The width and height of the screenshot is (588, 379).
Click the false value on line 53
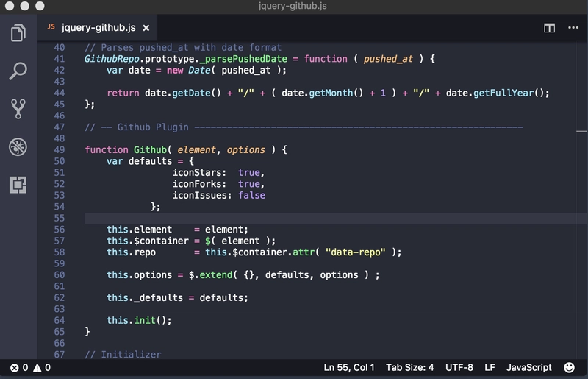(x=251, y=195)
